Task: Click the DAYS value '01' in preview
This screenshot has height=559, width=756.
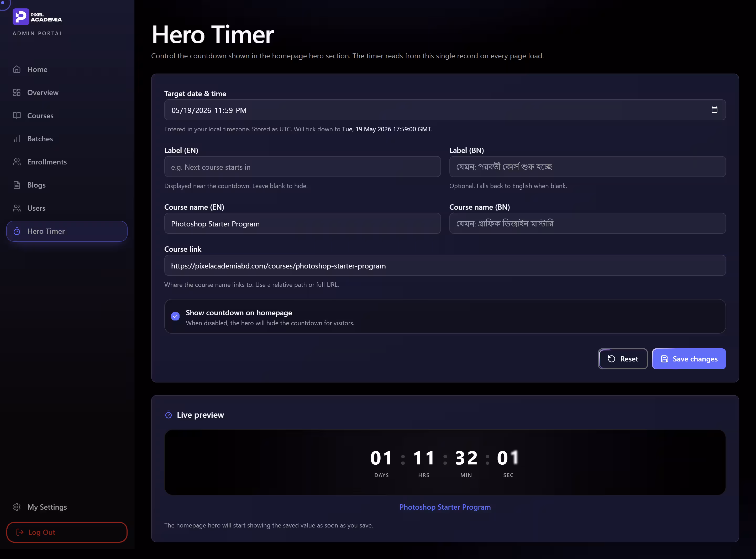Action: click(381, 458)
